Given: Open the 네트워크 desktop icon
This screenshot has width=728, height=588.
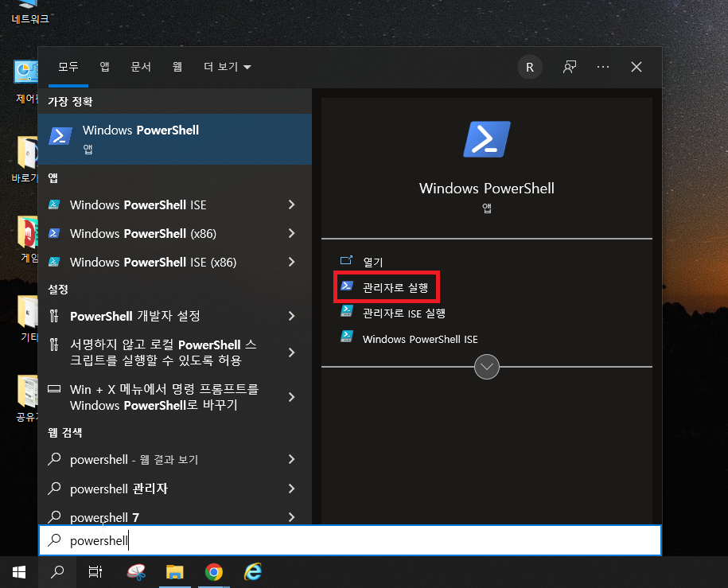Looking at the screenshot, I should 29,13.
